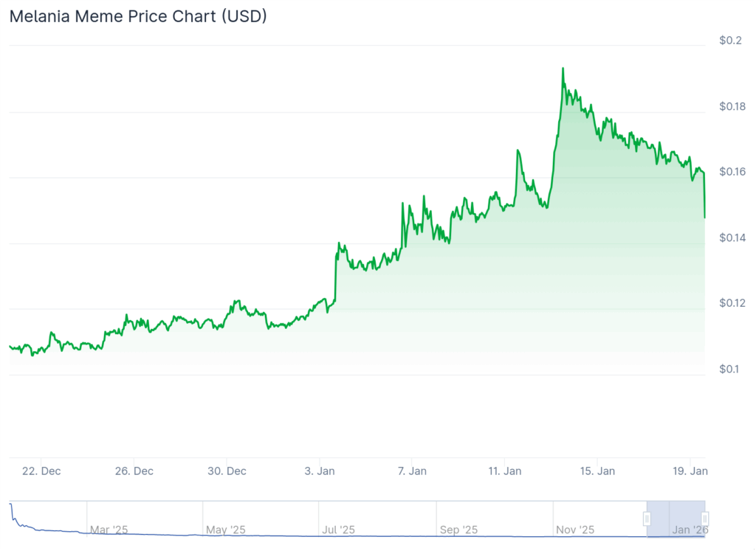The height and width of the screenshot is (551, 756).
Task: Click the May '25 navigator label
Action: pos(226,530)
